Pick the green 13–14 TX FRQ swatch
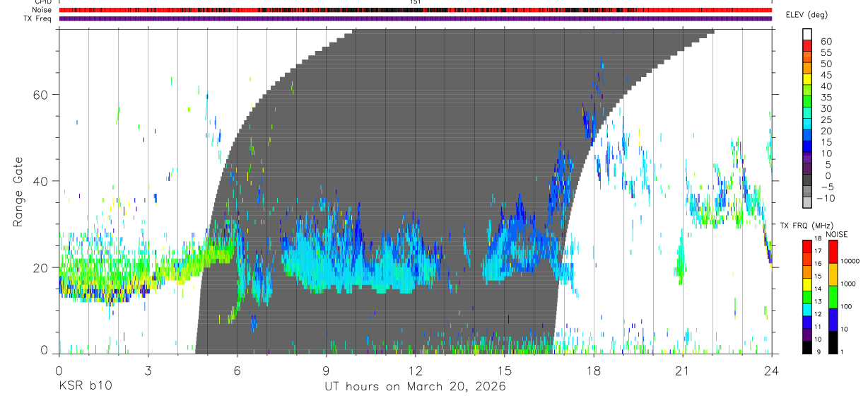Image resolution: width=868 pixels, height=401 pixels. click(x=807, y=297)
